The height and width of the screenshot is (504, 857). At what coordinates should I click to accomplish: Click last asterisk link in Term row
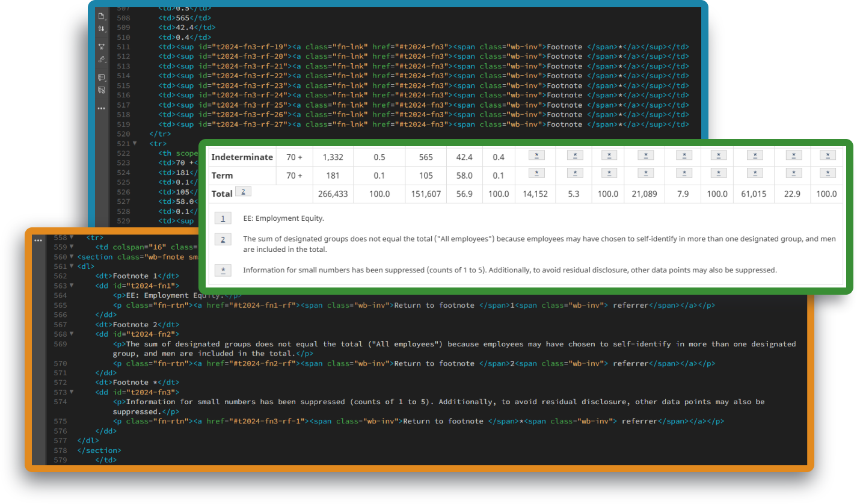(827, 173)
